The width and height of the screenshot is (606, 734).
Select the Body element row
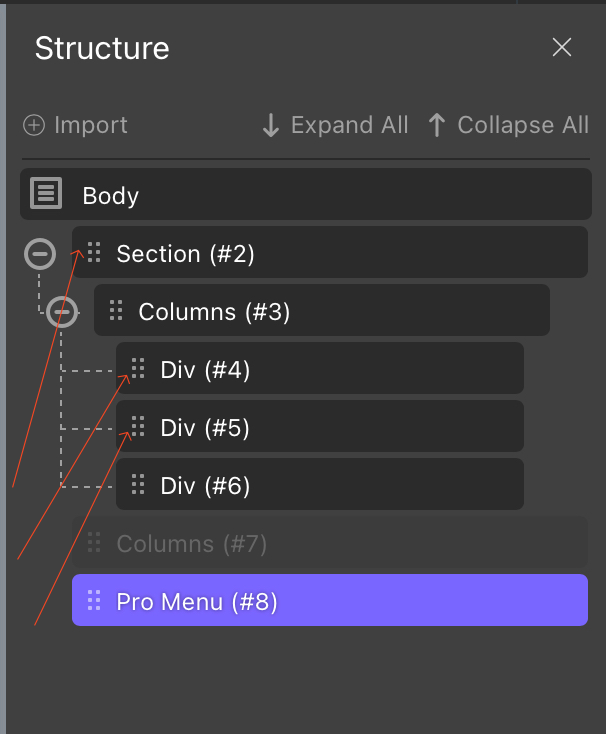point(306,194)
